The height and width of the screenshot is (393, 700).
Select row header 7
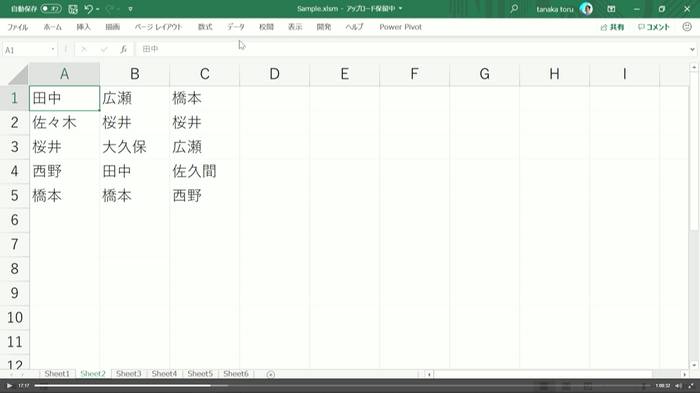tap(14, 244)
